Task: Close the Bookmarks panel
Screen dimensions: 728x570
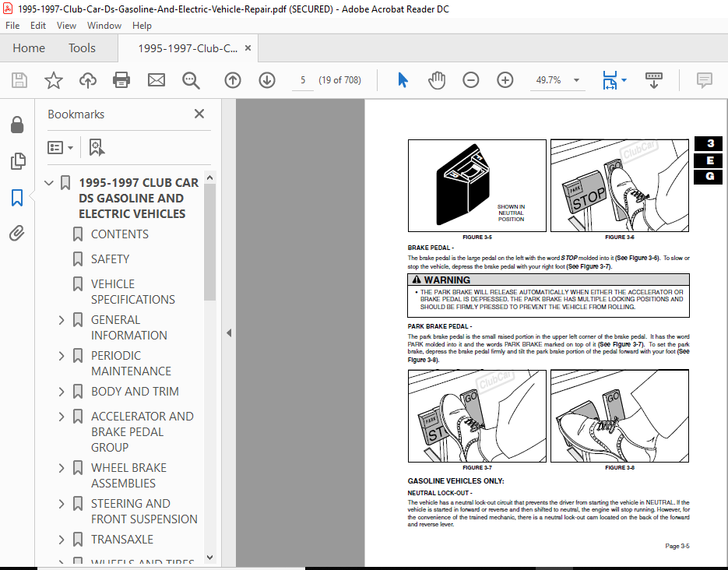Action: point(199,114)
